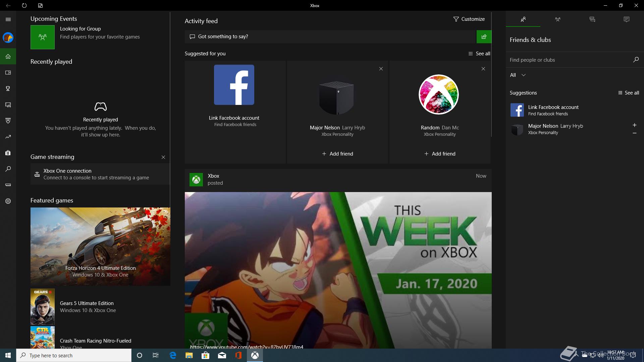Open the profile avatar in sidebar
644x362 pixels.
(x=8, y=38)
